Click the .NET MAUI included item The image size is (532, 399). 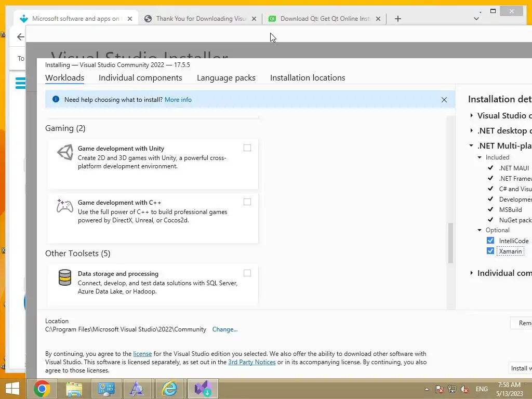[x=514, y=168]
